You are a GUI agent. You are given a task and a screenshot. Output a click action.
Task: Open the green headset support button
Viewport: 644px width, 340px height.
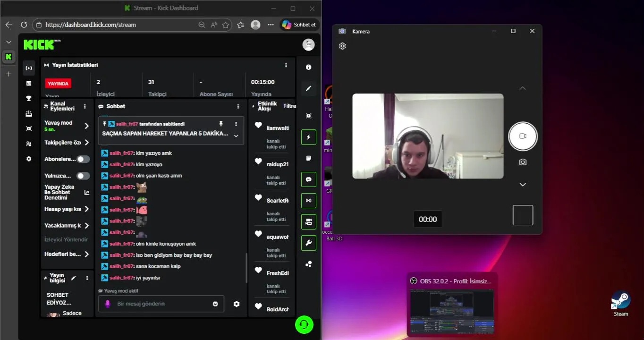(304, 324)
